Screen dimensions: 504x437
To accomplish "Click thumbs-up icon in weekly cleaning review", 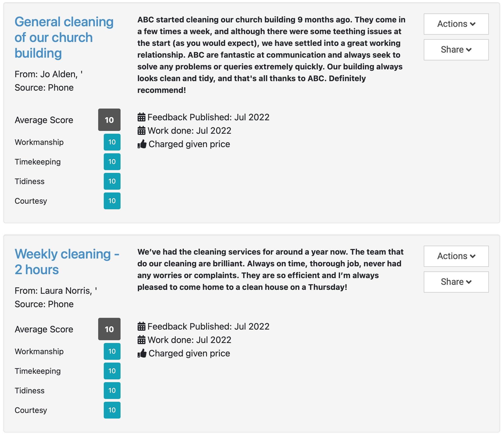I will 142,353.
